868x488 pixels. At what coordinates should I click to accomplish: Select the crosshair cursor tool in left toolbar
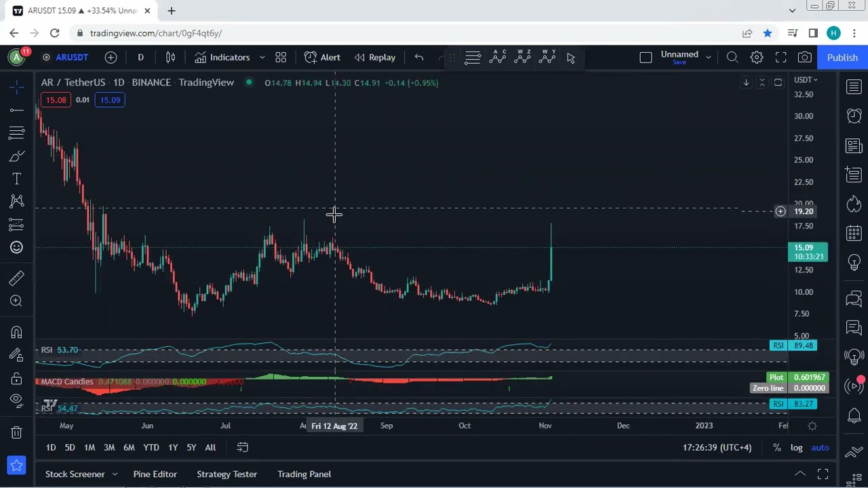pyautogui.click(x=17, y=86)
